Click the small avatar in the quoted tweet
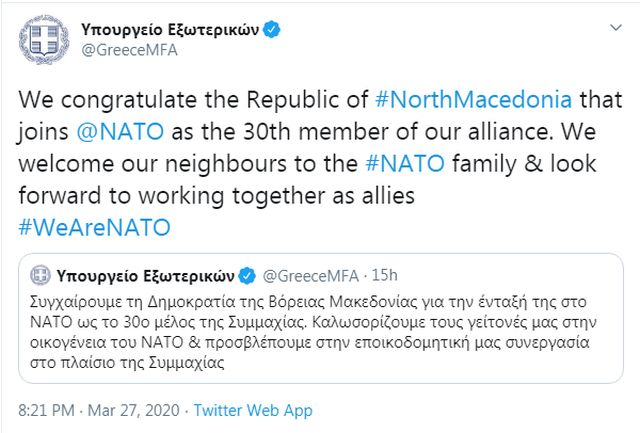The width and height of the screenshot is (640, 433). tap(40, 274)
